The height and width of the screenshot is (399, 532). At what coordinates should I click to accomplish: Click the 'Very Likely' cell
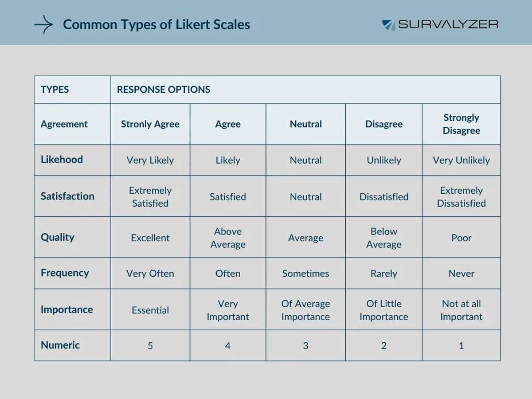(150, 160)
